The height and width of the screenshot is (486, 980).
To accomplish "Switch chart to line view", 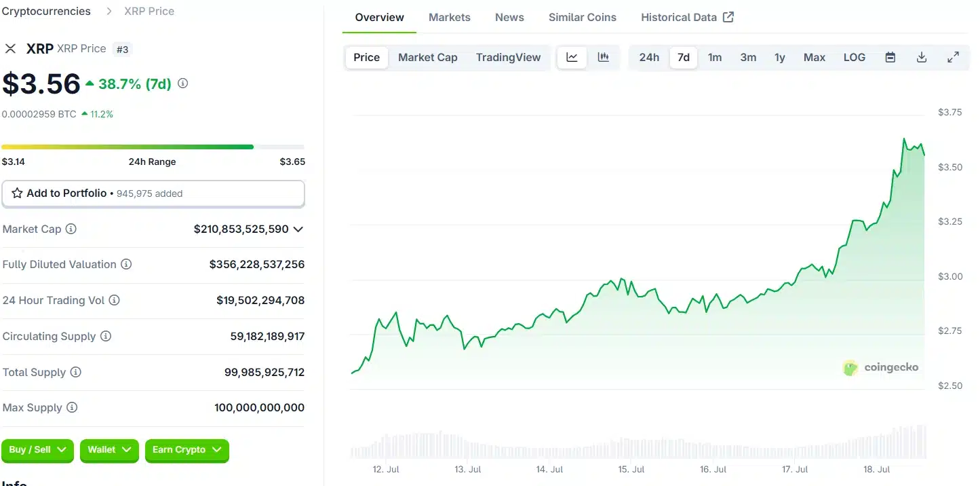I will (x=572, y=58).
